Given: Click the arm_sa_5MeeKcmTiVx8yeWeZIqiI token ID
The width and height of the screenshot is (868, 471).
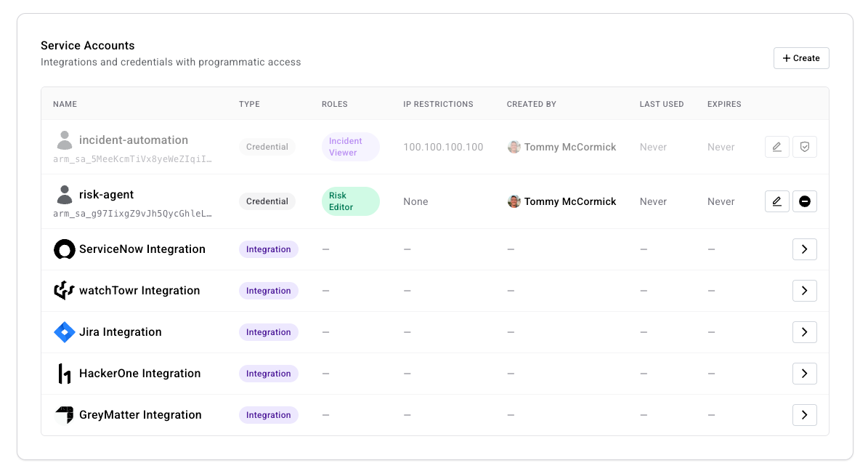Looking at the screenshot, I should pos(132,159).
